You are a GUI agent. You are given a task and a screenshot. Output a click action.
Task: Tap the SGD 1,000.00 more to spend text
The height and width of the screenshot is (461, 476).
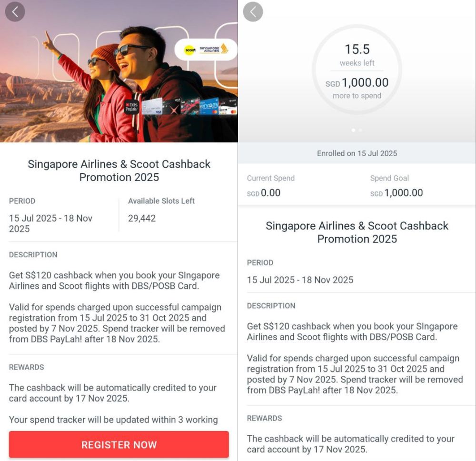coord(357,83)
